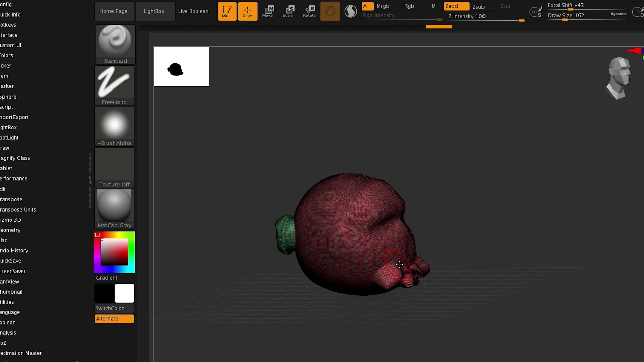
Task: Expand the Thumbnail section
Action: tap(11, 292)
